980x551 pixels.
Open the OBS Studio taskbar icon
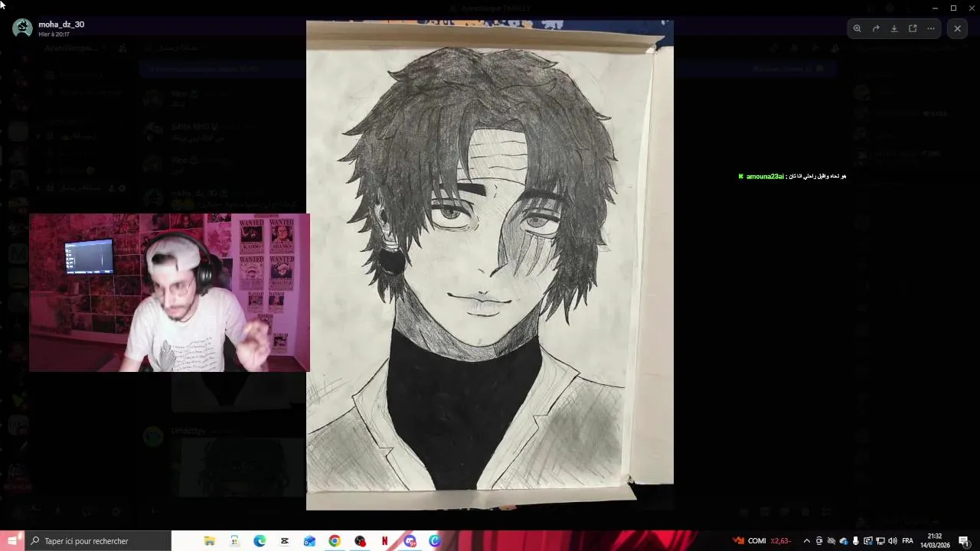pyautogui.click(x=360, y=541)
